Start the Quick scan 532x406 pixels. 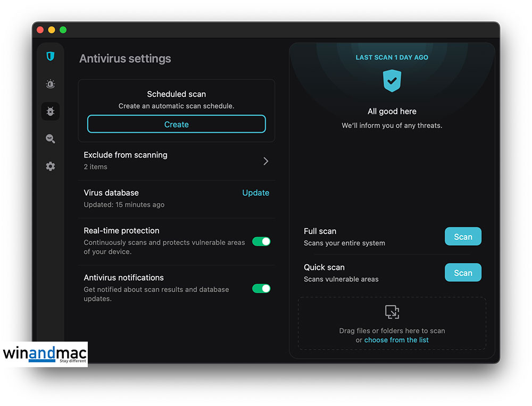(463, 273)
